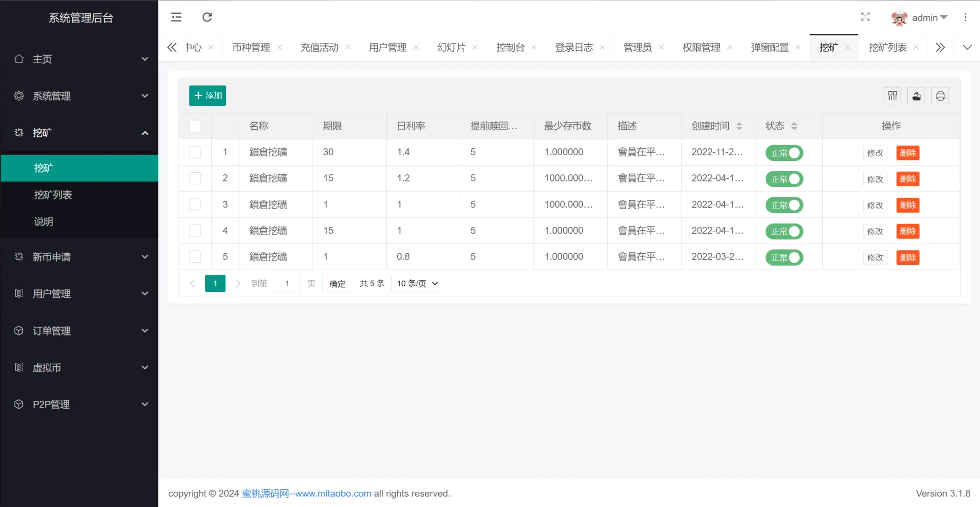Click the print table icon
Viewport: 980px width, 507px height.
pyautogui.click(x=940, y=96)
